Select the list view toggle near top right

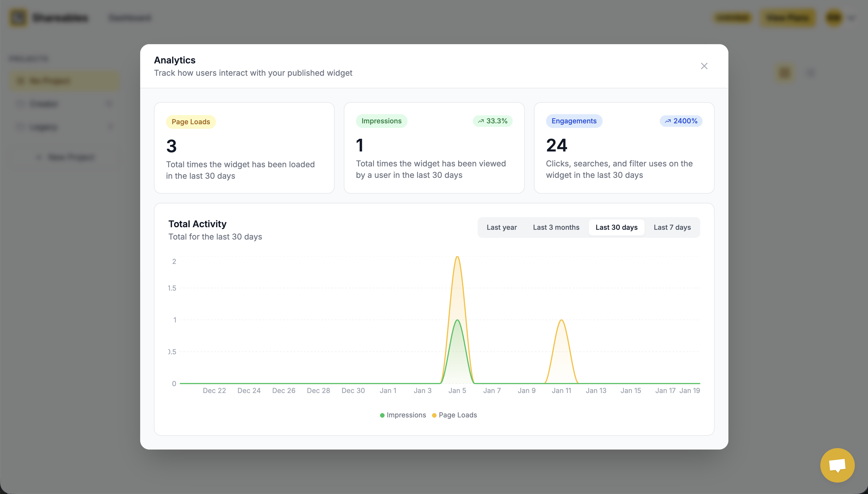[811, 72]
